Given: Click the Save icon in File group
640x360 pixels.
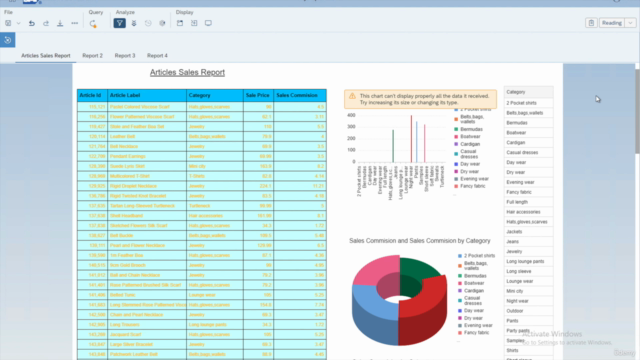Looking at the screenshot, I should point(8,23).
